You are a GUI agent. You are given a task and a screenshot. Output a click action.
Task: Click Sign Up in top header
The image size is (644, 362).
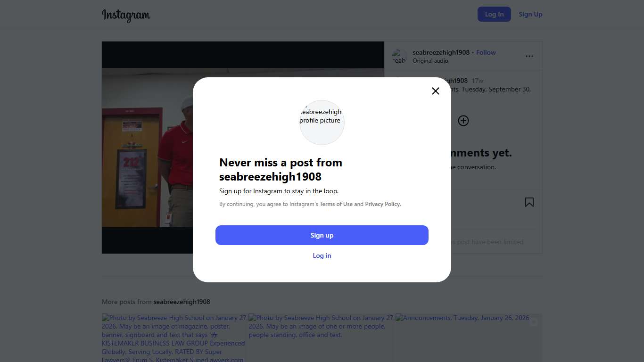click(x=530, y=14)
